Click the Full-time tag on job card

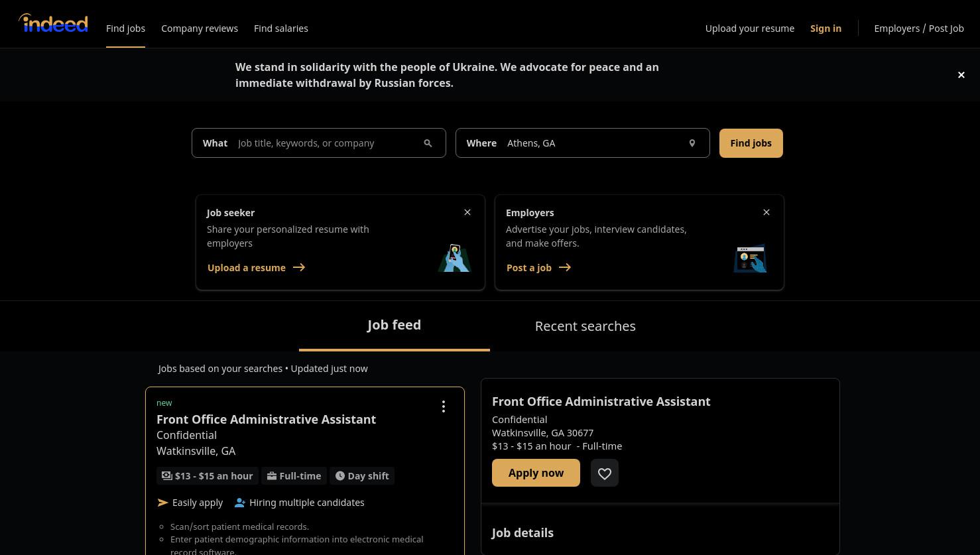[294, 476]
